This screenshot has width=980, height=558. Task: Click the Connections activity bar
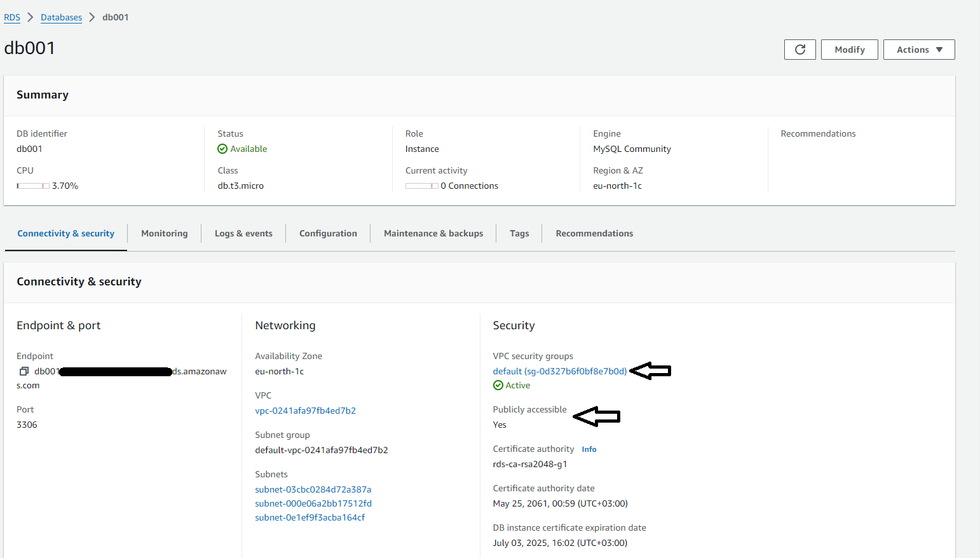tap(422, 185)
